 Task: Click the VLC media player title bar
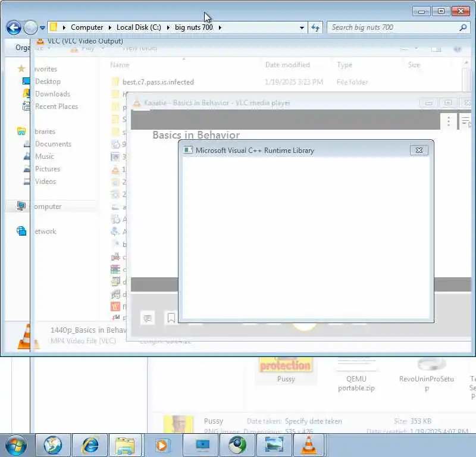click(x=217, y=103)
